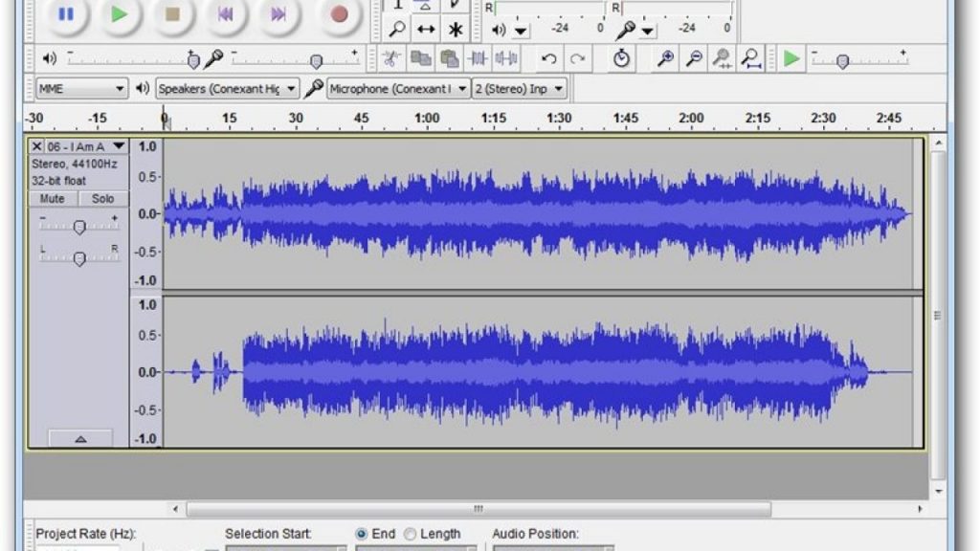Image resolution: width=980 pixels, height=551 pixels.
Task: Click the track gain slider knob
Action: [79, 227]
